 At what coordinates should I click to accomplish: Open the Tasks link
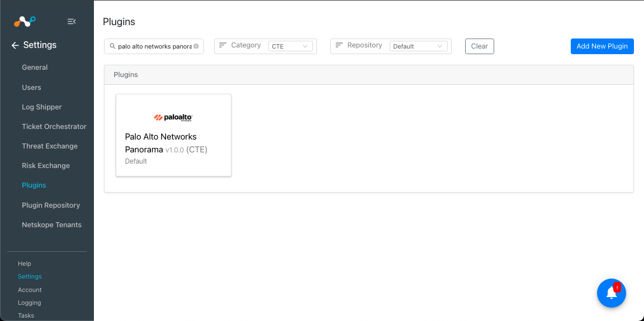(26, 315)
